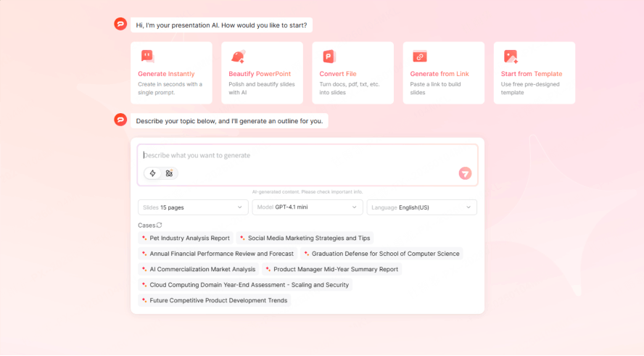Click the chat avatar icon beside the greeting
Viewport: 644px width, 356px height.
120,25
